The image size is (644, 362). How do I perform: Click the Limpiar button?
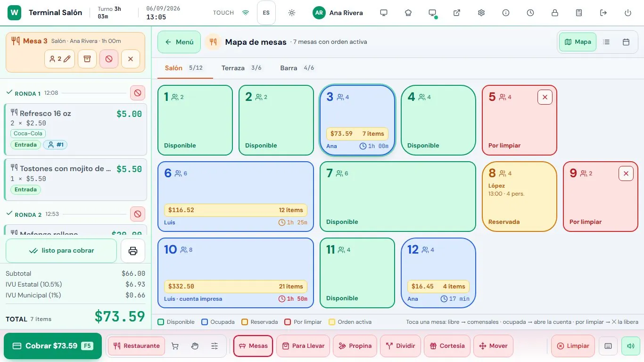[x=573, y=346]
